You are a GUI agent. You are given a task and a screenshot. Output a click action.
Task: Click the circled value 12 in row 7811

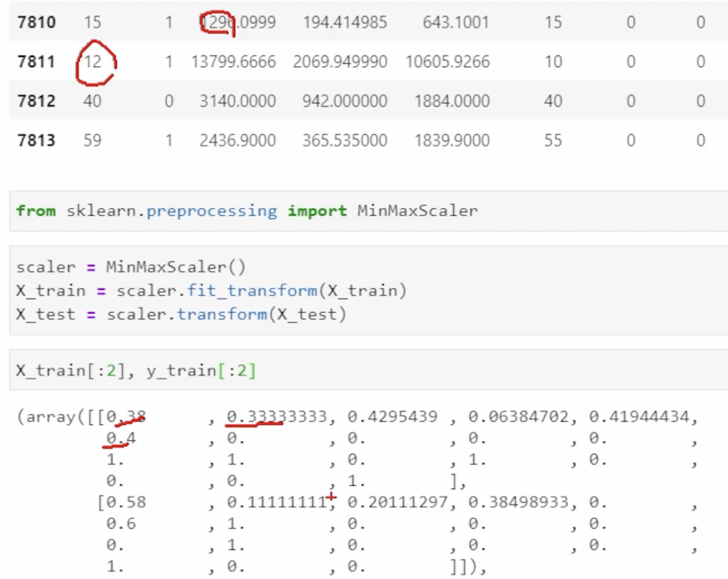click(x=93, y=62)
